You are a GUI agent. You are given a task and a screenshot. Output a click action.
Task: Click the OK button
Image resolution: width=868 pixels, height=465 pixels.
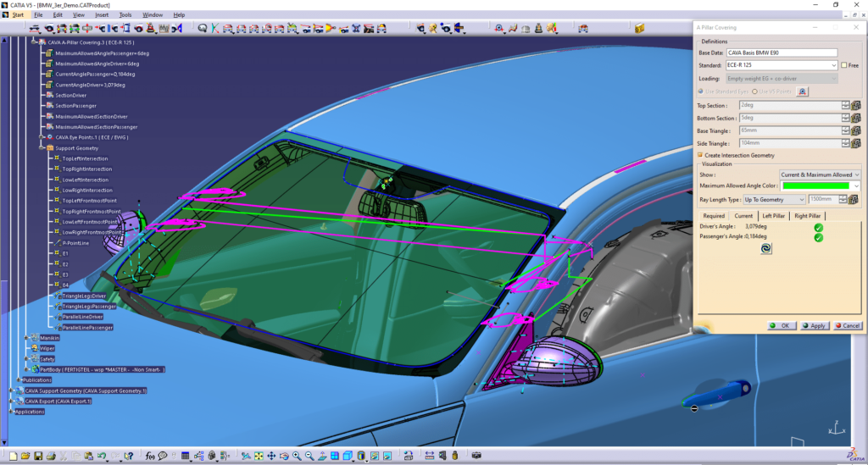782,325
